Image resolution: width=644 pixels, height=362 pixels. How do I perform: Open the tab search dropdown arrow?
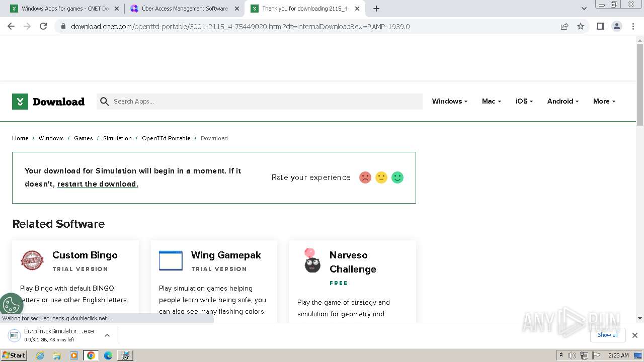coord(584,9)
